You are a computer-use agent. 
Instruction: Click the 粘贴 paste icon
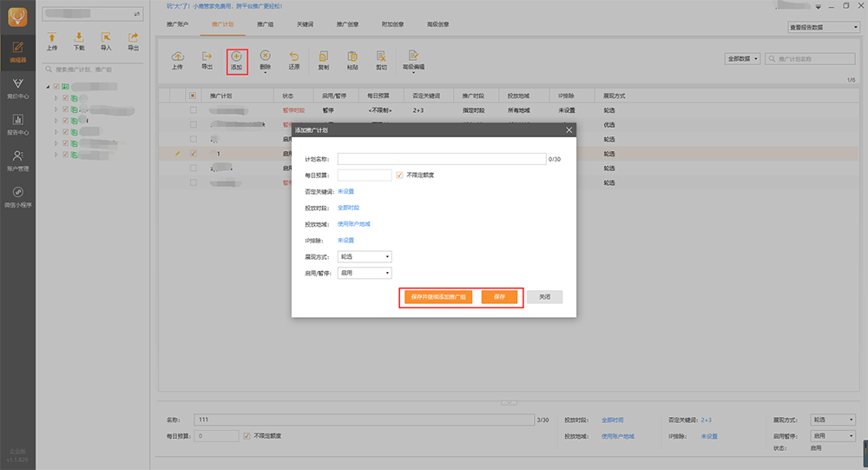[x=352, y=61]
